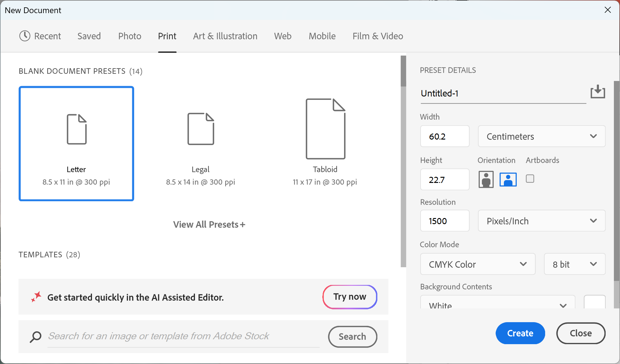Screen dimensions: 620x364
Task: Click the Width field showing 60.2
Action: pyautogui.click(x=445, y=136)
